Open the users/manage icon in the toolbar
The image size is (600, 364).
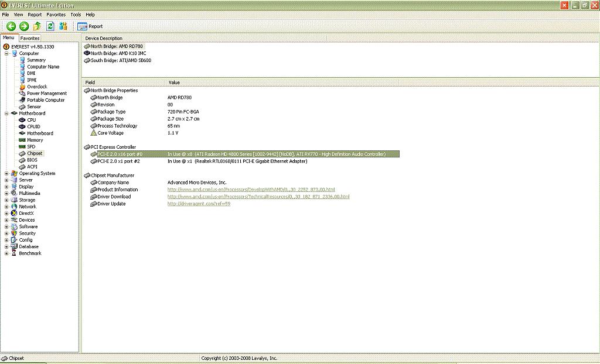(63, 26)
